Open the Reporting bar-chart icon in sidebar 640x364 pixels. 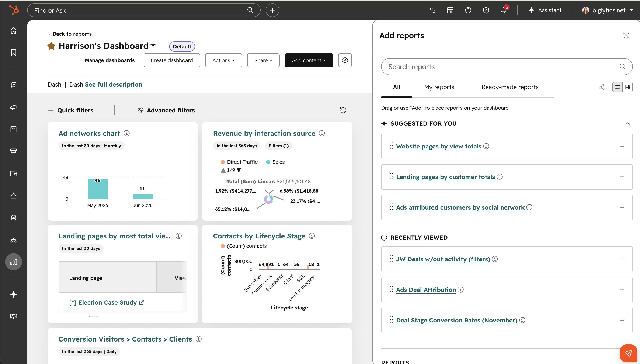coord(14,262)
